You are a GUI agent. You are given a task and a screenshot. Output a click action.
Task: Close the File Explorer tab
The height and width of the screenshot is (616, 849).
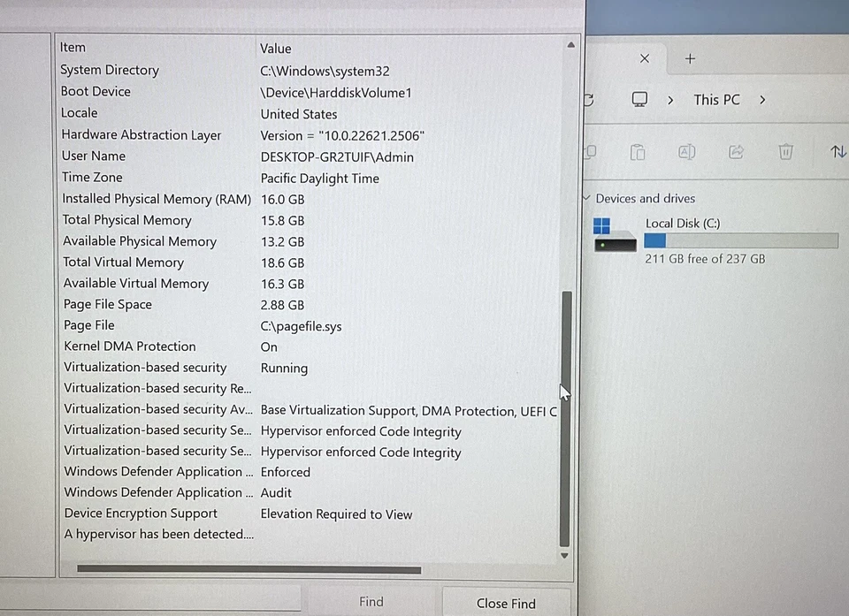tap(644, 58)
